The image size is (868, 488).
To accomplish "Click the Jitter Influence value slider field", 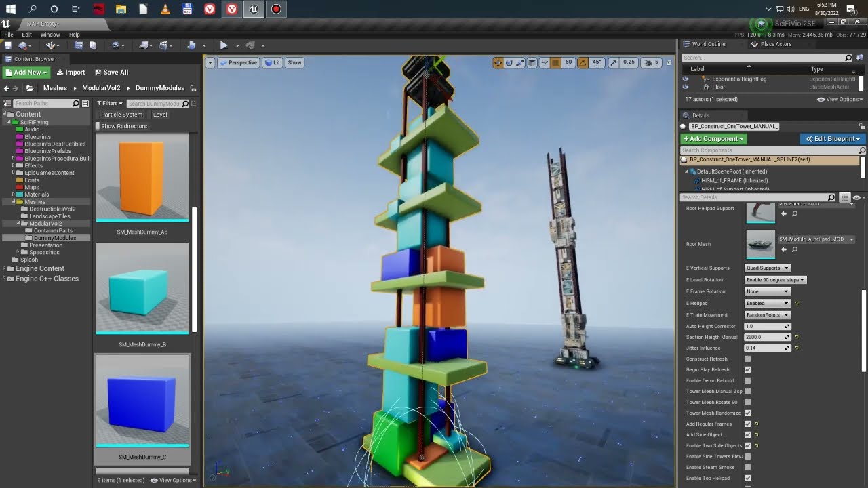I will point(768,348).
